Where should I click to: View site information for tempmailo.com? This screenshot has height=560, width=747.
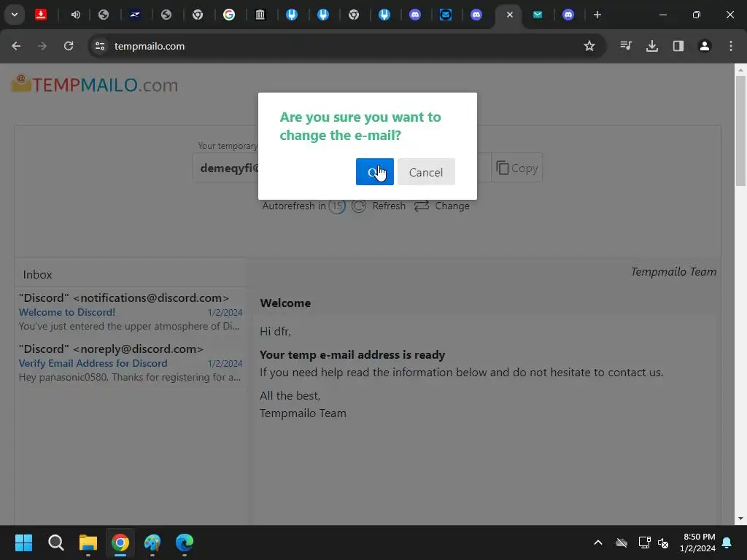tap(99, 46)
